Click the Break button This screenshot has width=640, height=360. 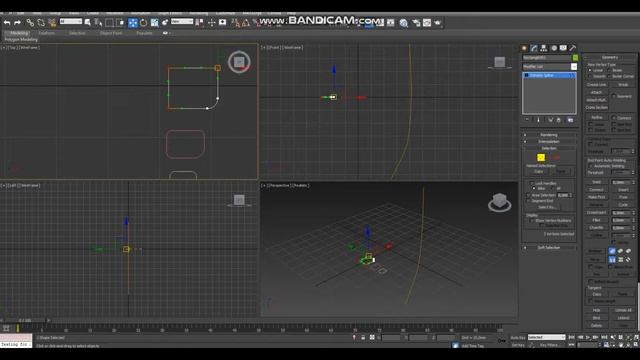click(623, 85)
